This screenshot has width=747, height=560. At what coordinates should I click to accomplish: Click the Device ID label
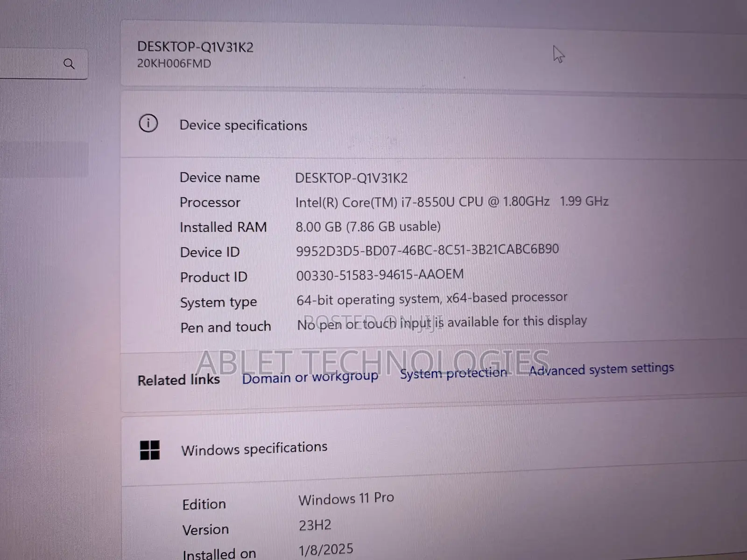pyautogui.click(x=210, y=252)
